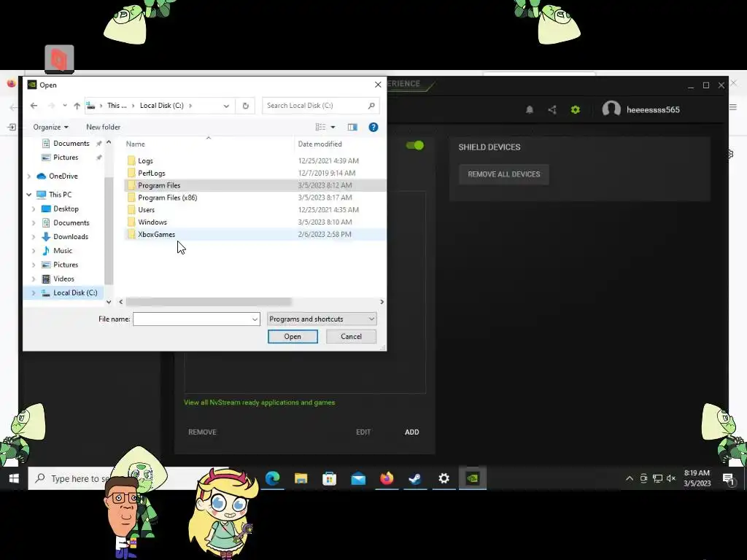This screenshot has width=747, height=560.
Task: Click the muted volume tray icon
Action: 671,478
